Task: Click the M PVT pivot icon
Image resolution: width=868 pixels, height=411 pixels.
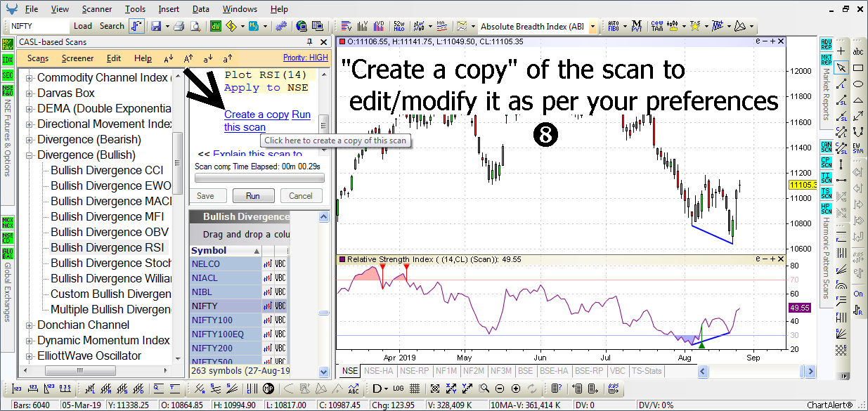Action: [636, 26]
